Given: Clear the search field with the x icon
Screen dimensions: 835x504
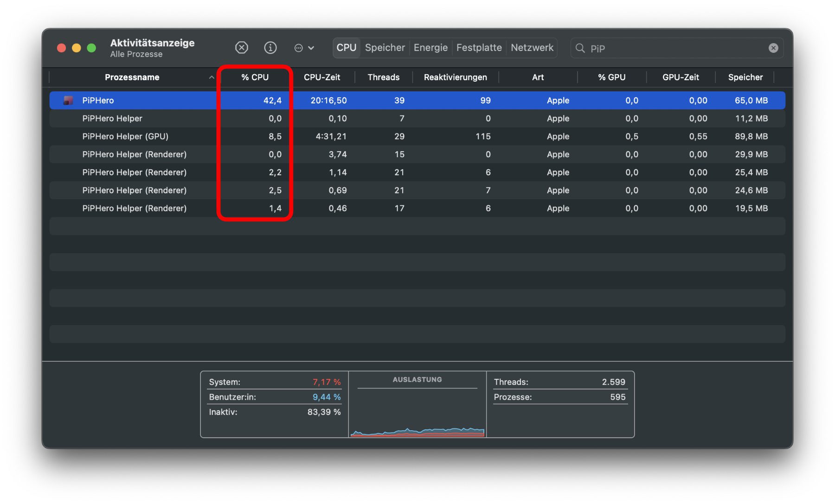Looking at the screenshot, I should [x=773, y=48].
